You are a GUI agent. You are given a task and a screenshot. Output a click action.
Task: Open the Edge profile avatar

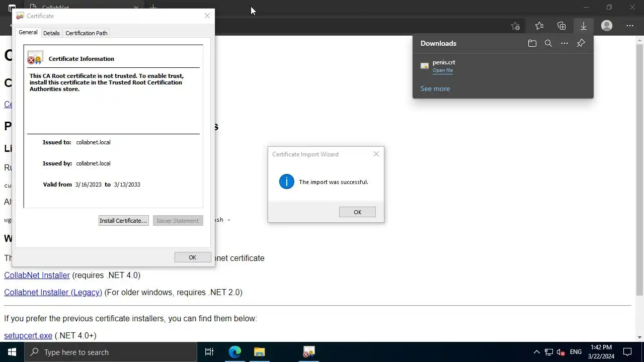point(607,26)
